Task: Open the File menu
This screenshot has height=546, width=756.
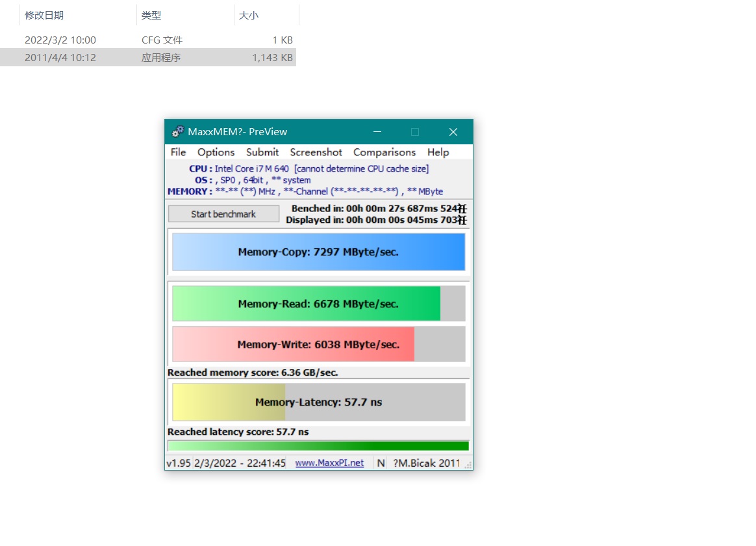Action: [x=177, y=152]
